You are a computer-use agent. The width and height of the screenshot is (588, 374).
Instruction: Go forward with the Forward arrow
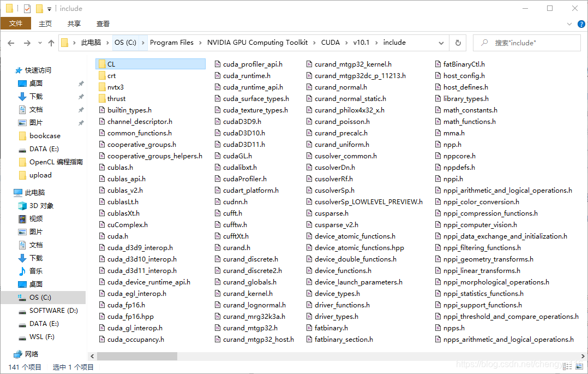[27, 43]
